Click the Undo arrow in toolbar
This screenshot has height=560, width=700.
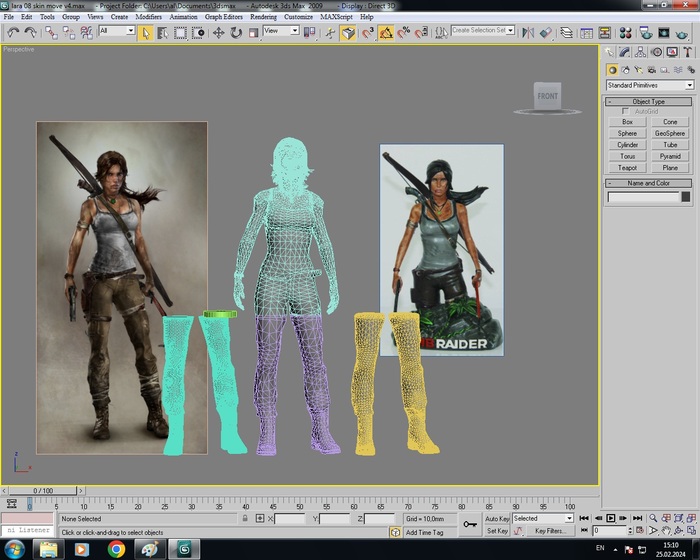click(12, 32)
